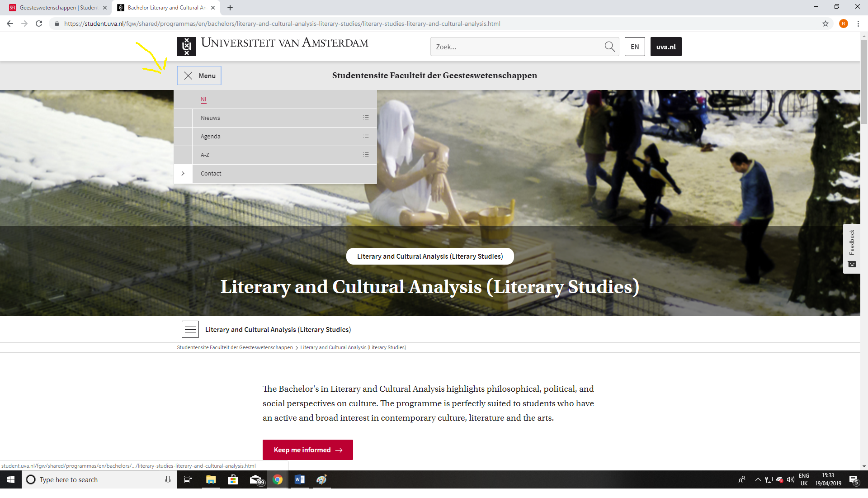Open Word from the taskbar
Viewport: 868px width, 498px height.
[300, 479]
